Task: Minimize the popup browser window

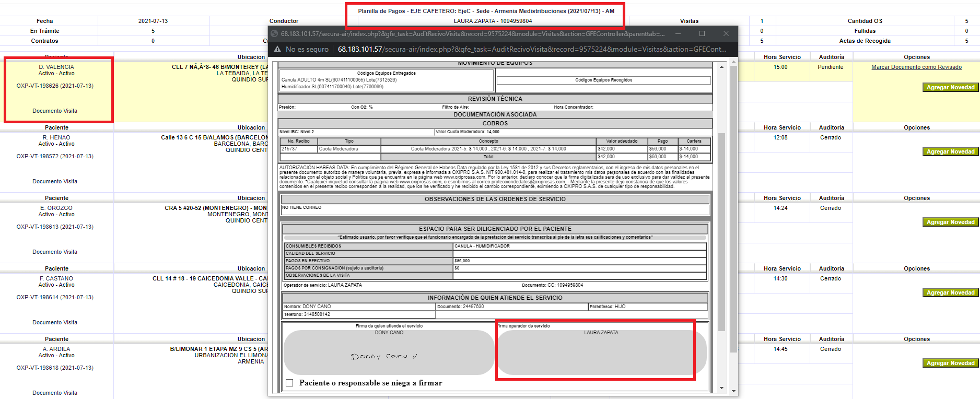Action: click(678, 33)
